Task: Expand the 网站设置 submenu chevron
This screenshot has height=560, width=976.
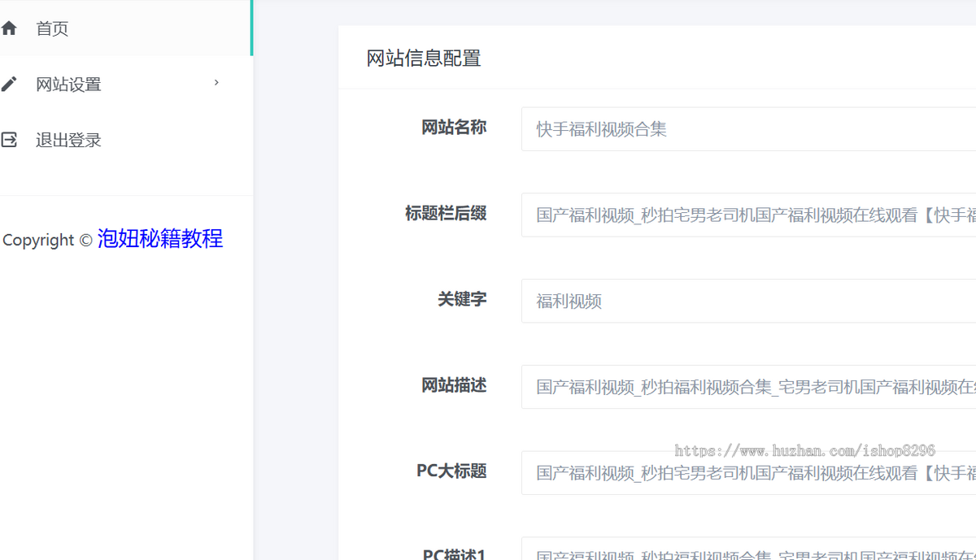Action: tap(216, 83)
